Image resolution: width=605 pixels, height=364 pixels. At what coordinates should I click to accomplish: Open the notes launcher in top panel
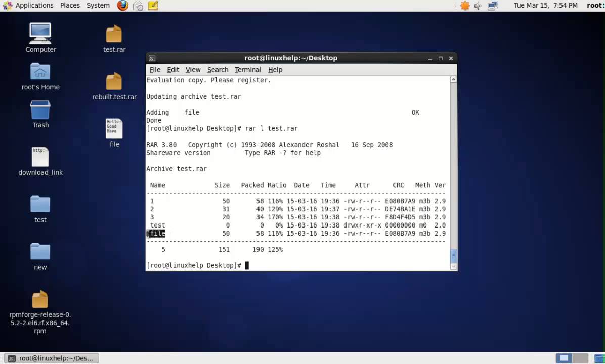153,6
